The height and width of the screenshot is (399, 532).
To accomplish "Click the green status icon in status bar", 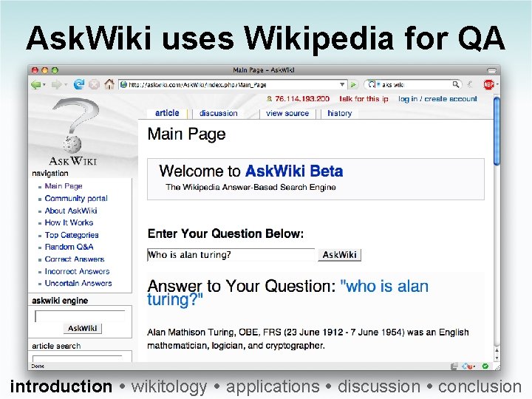I will coord(485,366).
